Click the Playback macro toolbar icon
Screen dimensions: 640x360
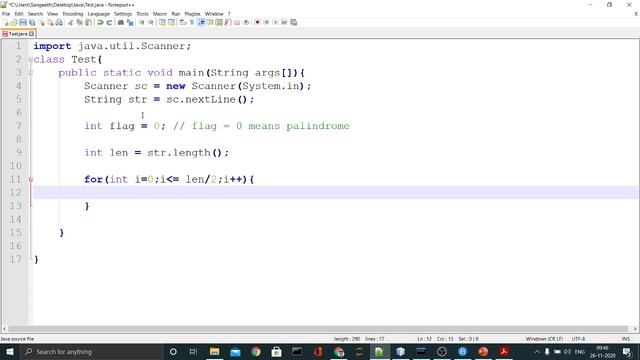(275, 22)
